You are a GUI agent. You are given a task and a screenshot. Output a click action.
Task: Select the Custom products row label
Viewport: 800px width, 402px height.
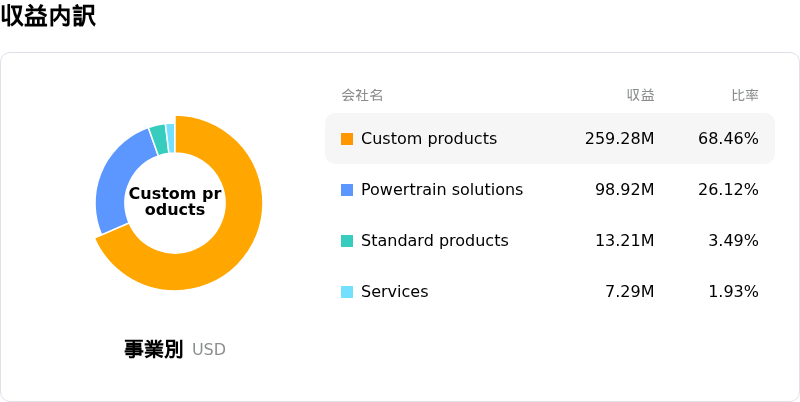429,139
